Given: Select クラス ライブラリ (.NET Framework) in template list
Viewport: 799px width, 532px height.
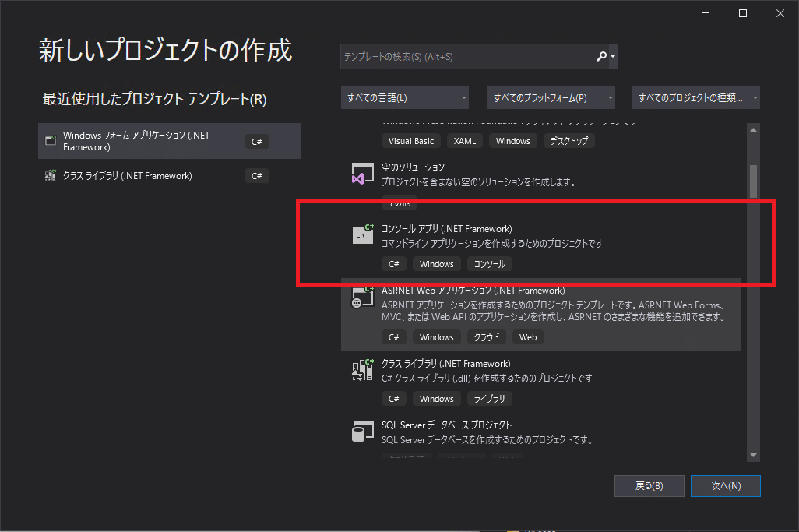Looking at the screenshot, I should pos(540,382).
